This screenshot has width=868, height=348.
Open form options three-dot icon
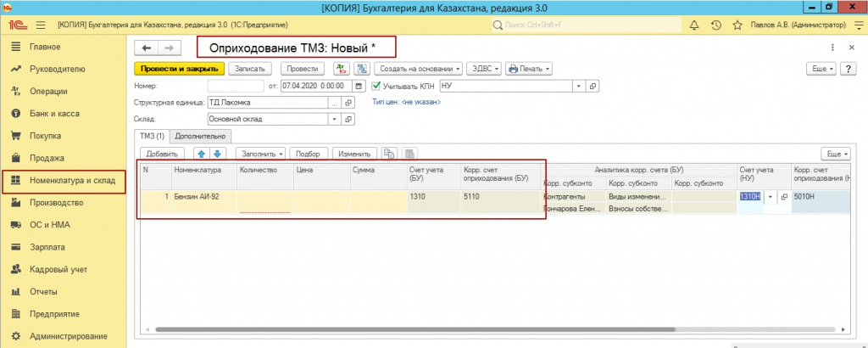pyautogui.click(x=833, y=48)
